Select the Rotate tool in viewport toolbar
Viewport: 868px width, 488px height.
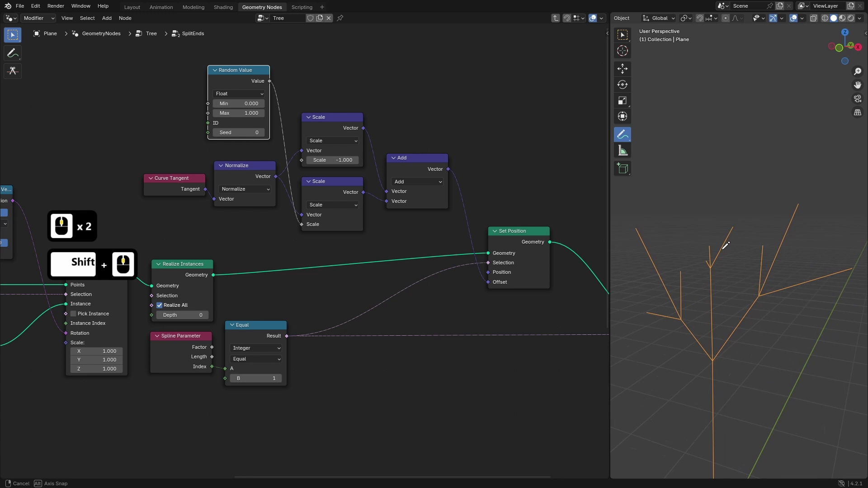click(623, 84)
